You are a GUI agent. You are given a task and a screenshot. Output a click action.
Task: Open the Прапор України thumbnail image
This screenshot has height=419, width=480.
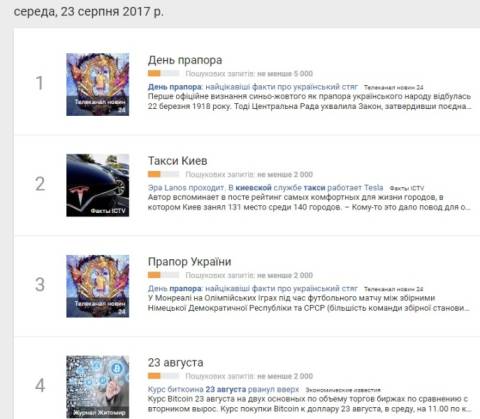tap(98, 286)
